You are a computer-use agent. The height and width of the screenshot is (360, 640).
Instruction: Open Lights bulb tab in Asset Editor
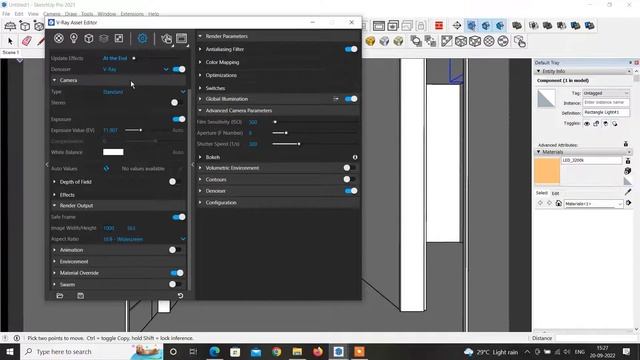tap(74, 38)
